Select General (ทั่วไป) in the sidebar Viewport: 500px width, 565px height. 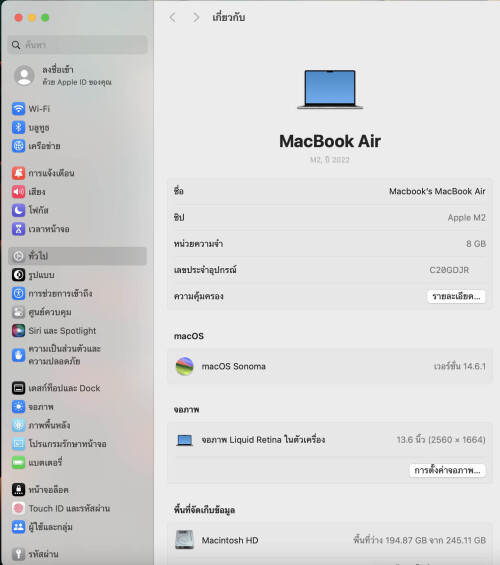click(x=77, y=256)
